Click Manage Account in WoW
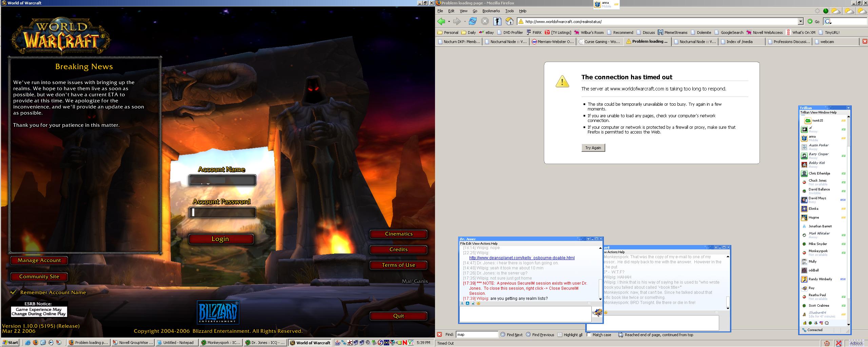Image resolution: width=868 pixels, height=347 pixels. point(39,260)
